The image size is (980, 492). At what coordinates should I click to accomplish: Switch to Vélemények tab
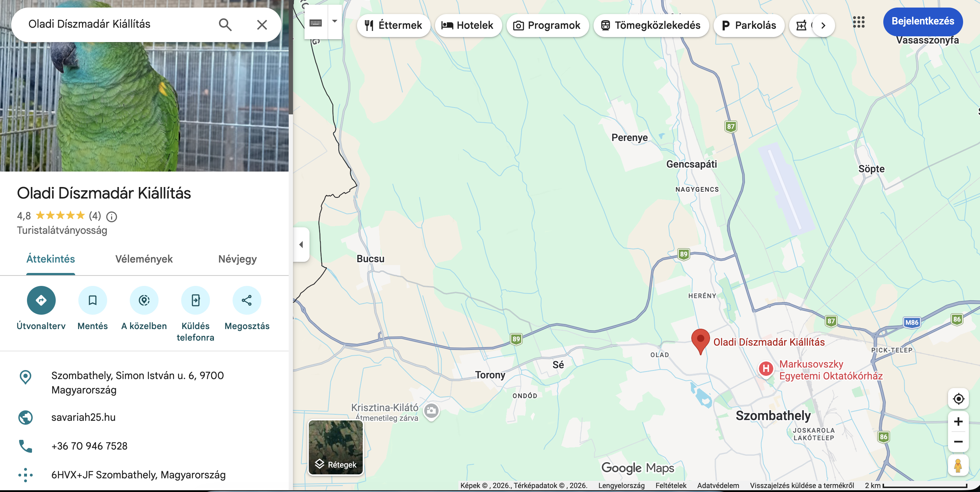(x=144, y=259)
